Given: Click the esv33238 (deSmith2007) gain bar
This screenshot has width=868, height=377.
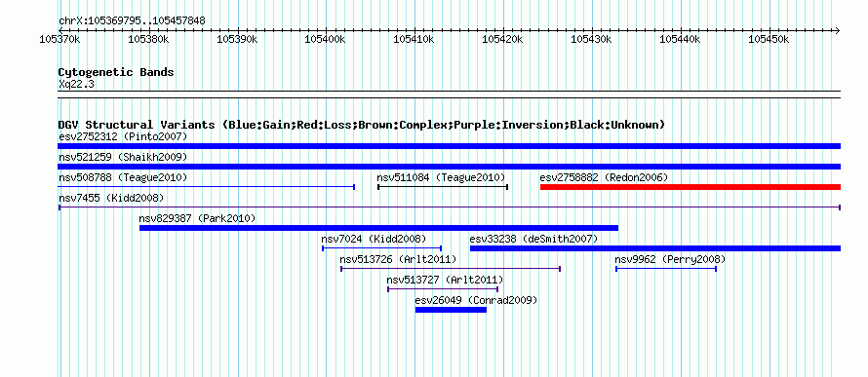Looking at the screenshot, I should click(x=654, y=248).
